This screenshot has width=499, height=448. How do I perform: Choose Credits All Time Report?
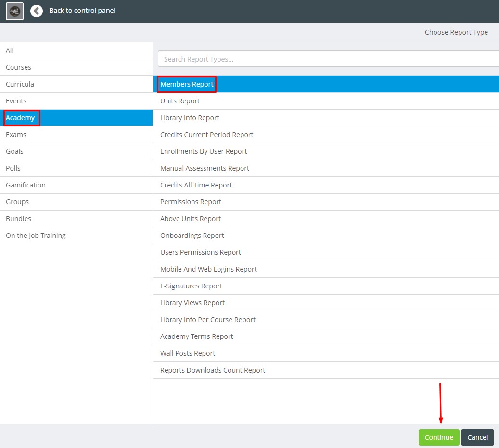tap(326, 186)
